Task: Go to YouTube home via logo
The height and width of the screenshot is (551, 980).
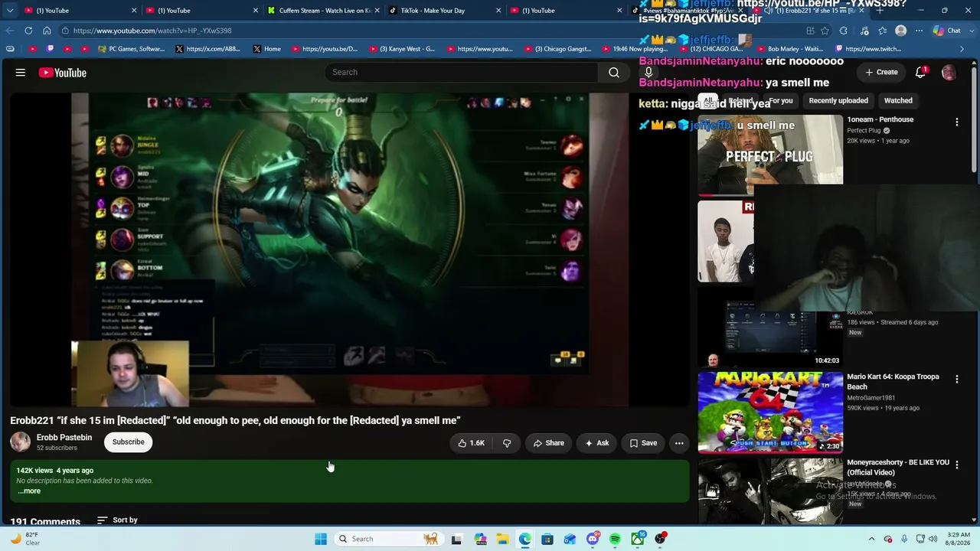Action: pos(63,73)
